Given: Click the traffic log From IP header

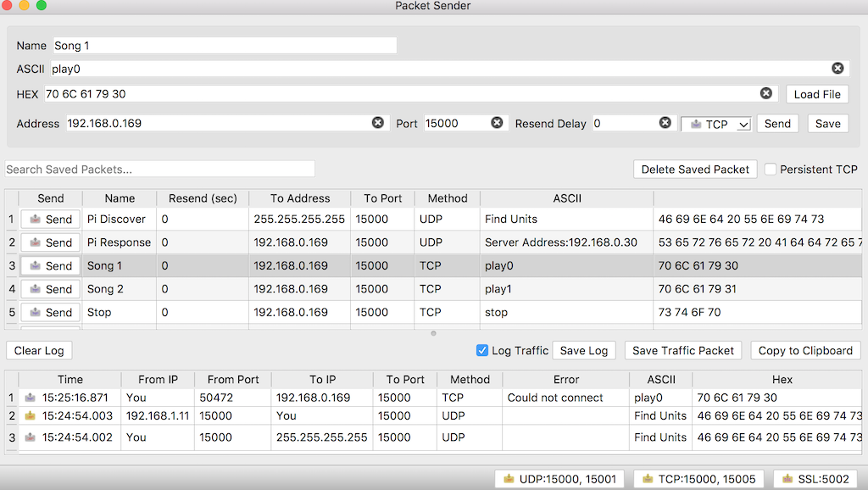Looking at the screenshot, I should coord(158,379).
